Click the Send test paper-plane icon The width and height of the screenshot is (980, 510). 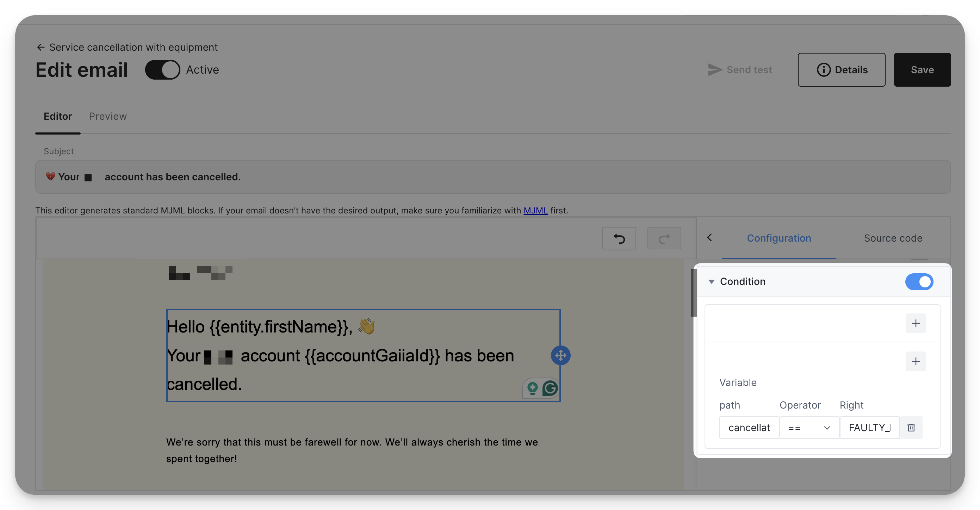[x=715, y=70]
